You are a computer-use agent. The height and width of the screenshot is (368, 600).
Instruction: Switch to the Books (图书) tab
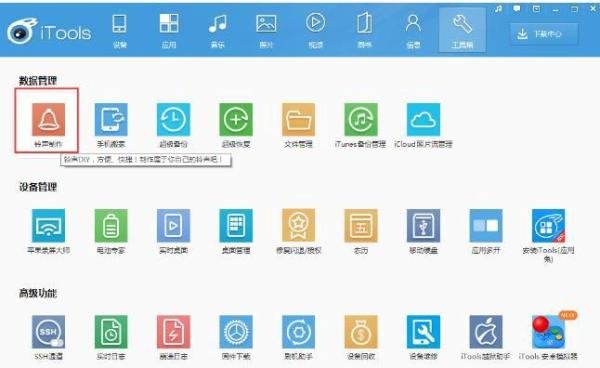point(364,31)
